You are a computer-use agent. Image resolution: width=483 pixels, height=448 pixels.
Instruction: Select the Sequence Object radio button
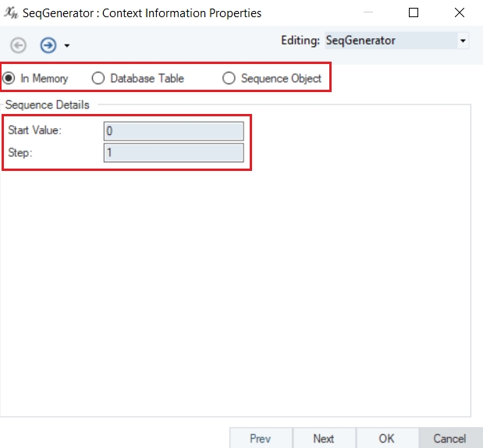pyautogui.click(x=229, y=78)
